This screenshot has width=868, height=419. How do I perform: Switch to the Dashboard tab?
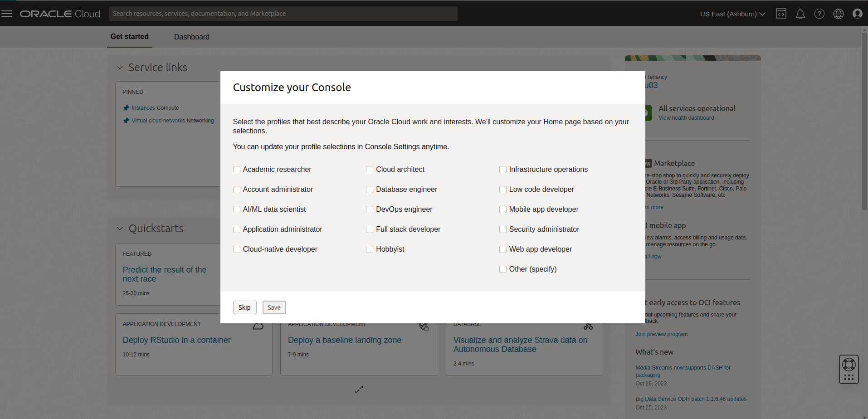(x=192, y=37)
